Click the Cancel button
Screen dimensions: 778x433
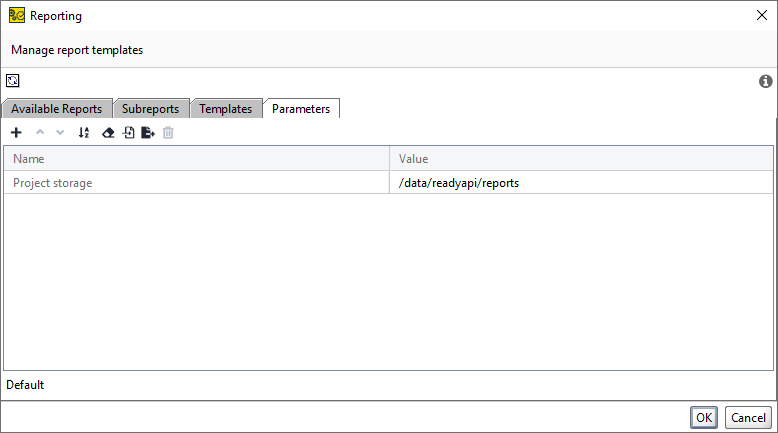pyautogui.click(x=748, y=418)
